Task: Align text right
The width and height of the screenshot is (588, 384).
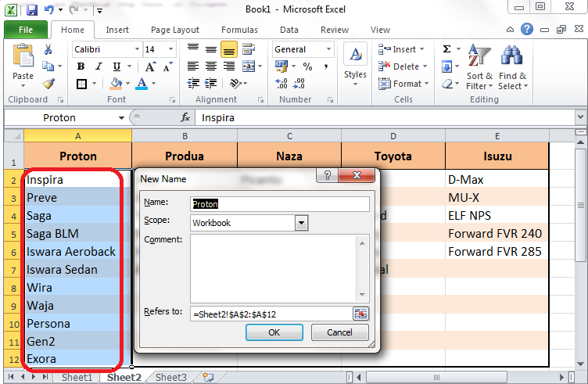Action: point(229,66)
